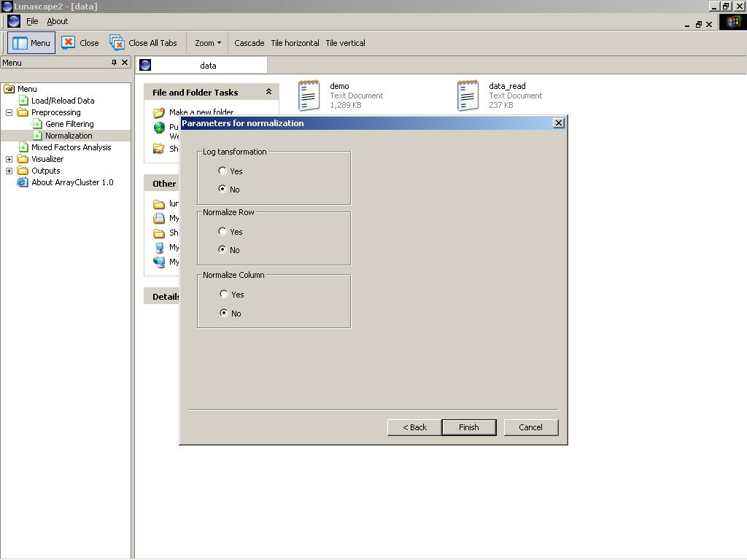Click the Windows flag logo icon

[732, 22]
